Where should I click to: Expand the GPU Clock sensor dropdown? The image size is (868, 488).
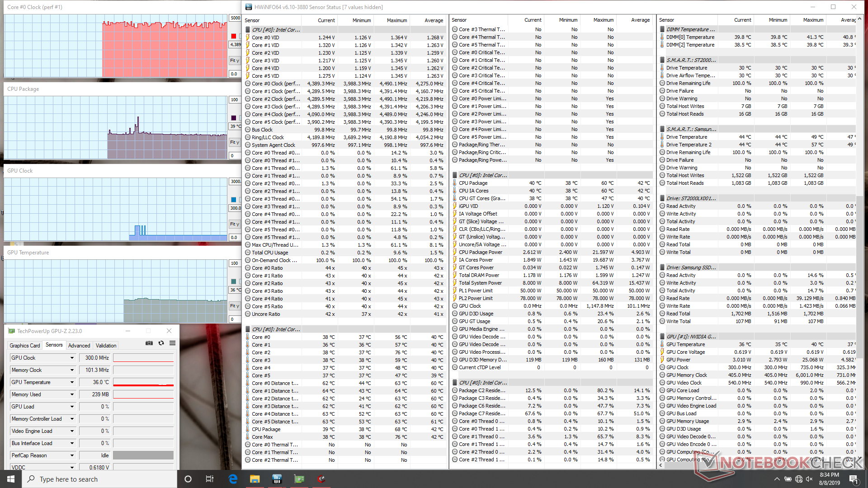[72, 358]
